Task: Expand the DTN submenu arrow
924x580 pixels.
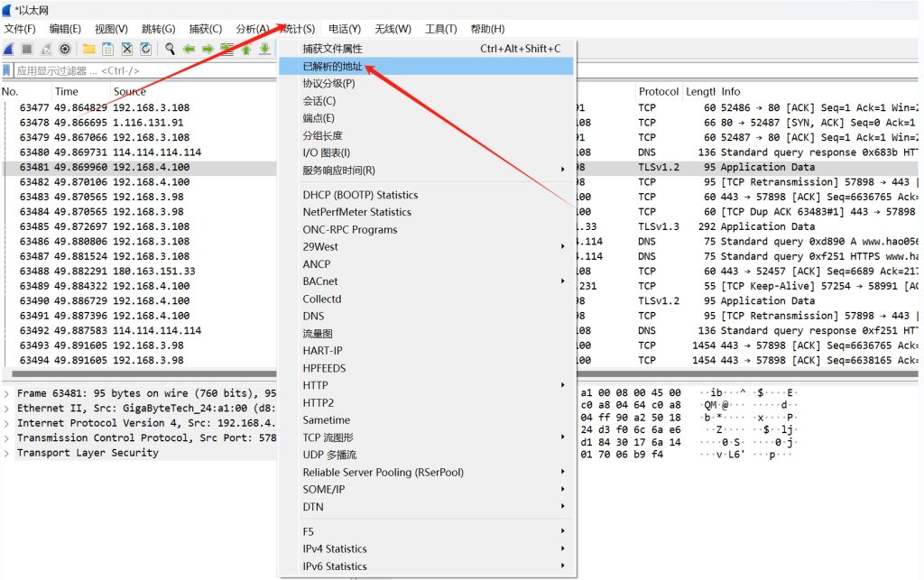Action: [563, 507]
